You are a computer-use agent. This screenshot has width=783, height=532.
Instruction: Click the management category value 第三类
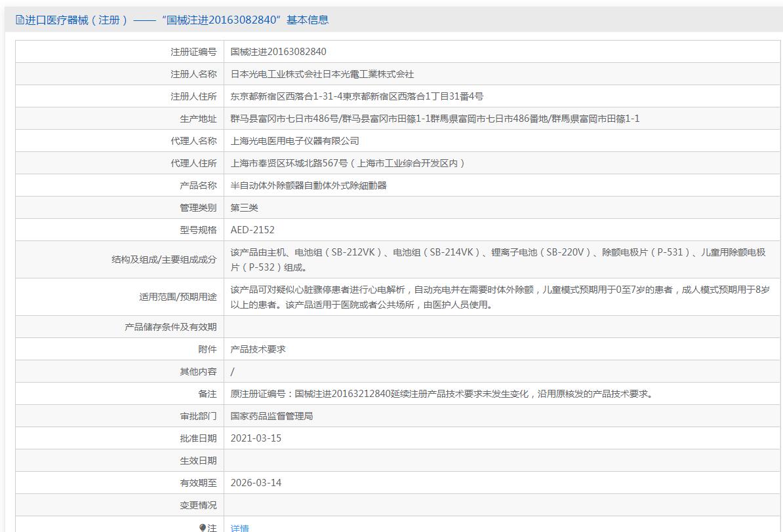point(244,208)
